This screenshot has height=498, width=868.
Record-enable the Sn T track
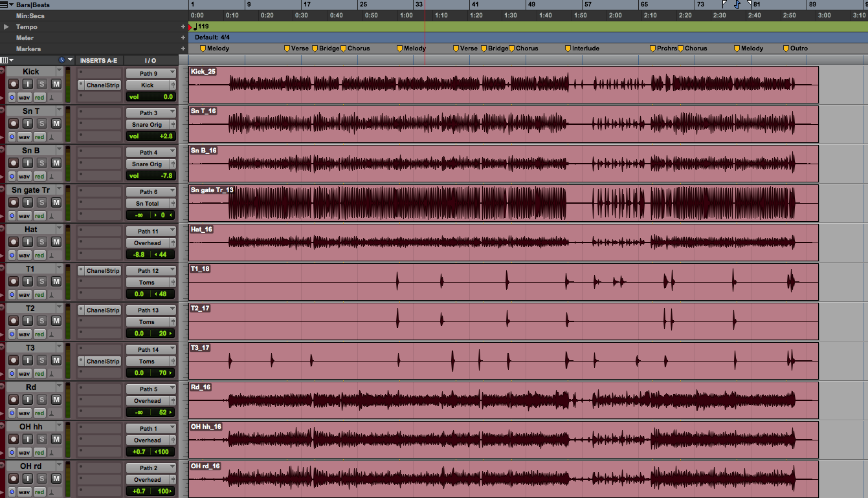click(13, 124)
